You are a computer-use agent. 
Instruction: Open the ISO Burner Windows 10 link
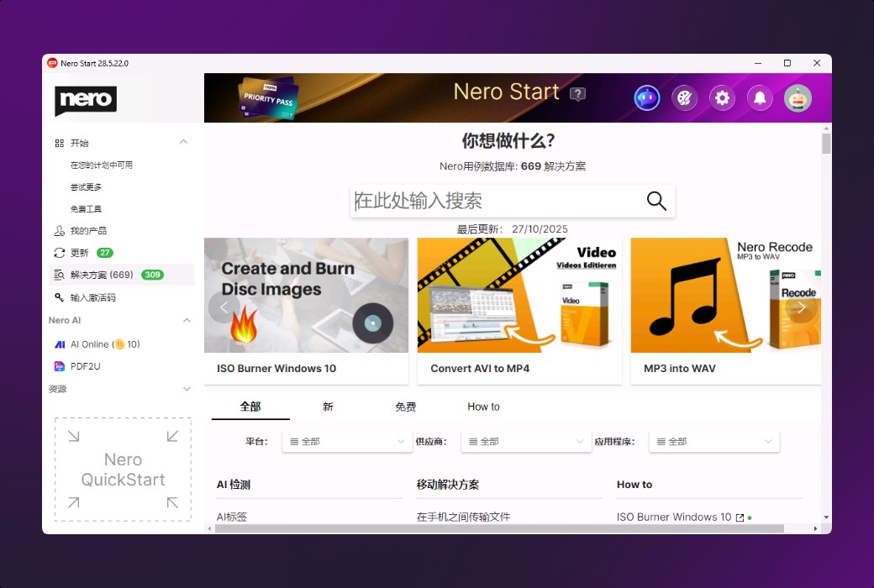672,517
